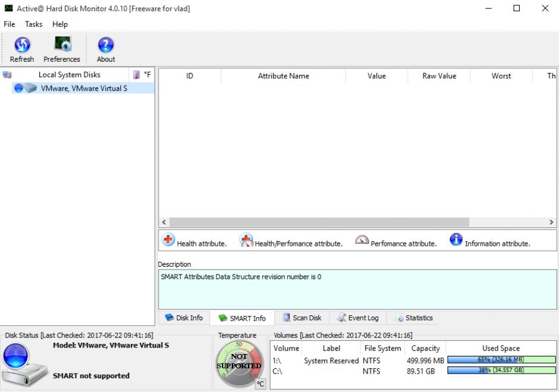The width and height of the screenshot is (559, 392).
Task: Sort by the Value column header
Action: tap(376, 76)
